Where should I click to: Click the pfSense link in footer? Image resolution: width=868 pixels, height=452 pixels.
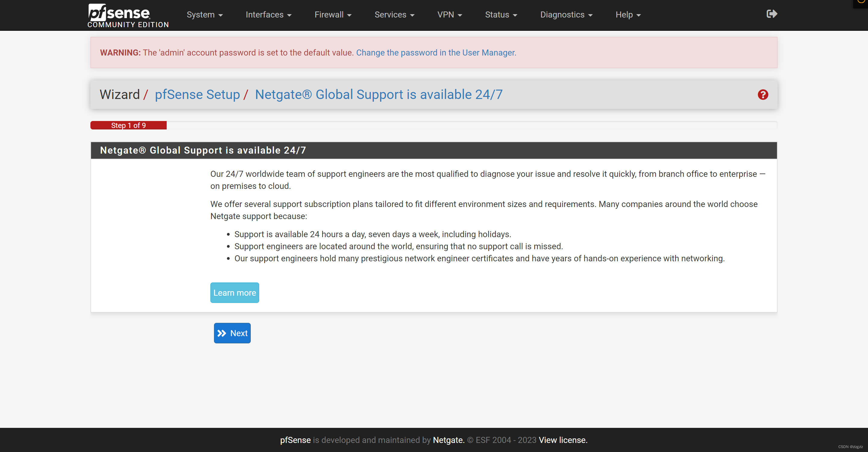pyautogui.click(x=295, y=440)
